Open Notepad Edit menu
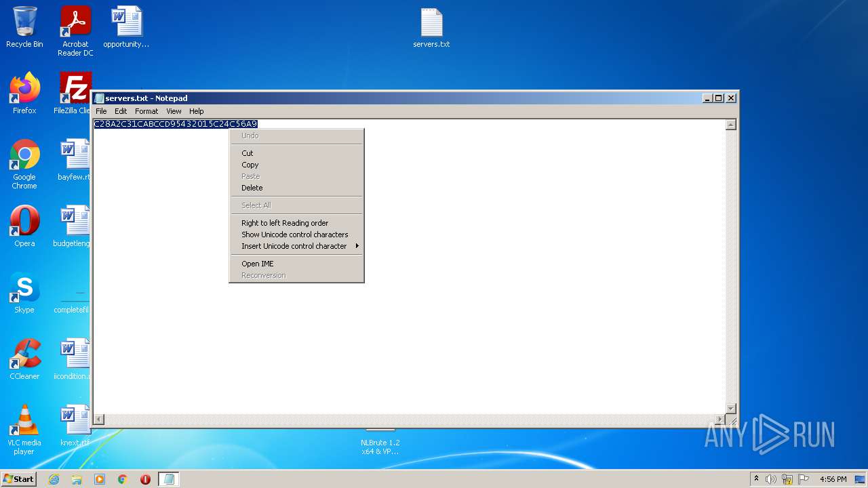Screen dimensions: 868x488 pos(121,111)
